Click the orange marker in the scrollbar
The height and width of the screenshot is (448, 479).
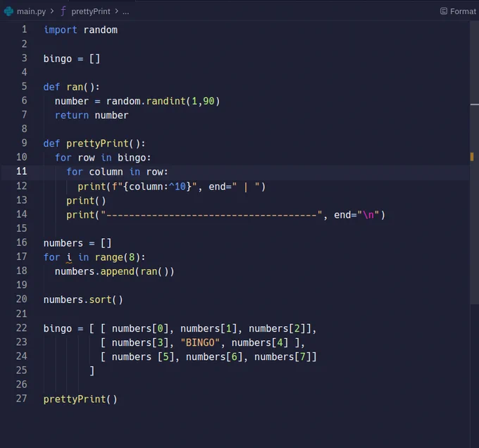tap(472, 157)
